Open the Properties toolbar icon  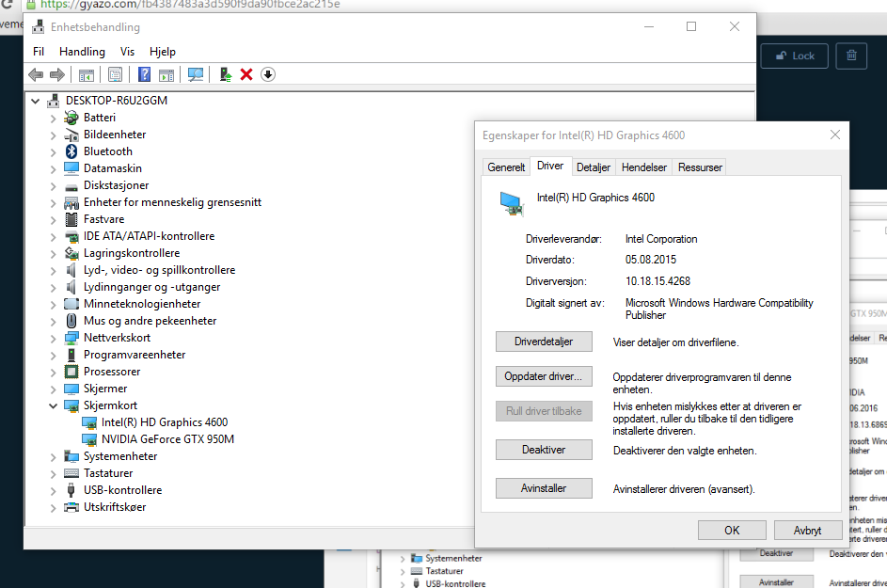pyautogui.click(x=116, y=74)
